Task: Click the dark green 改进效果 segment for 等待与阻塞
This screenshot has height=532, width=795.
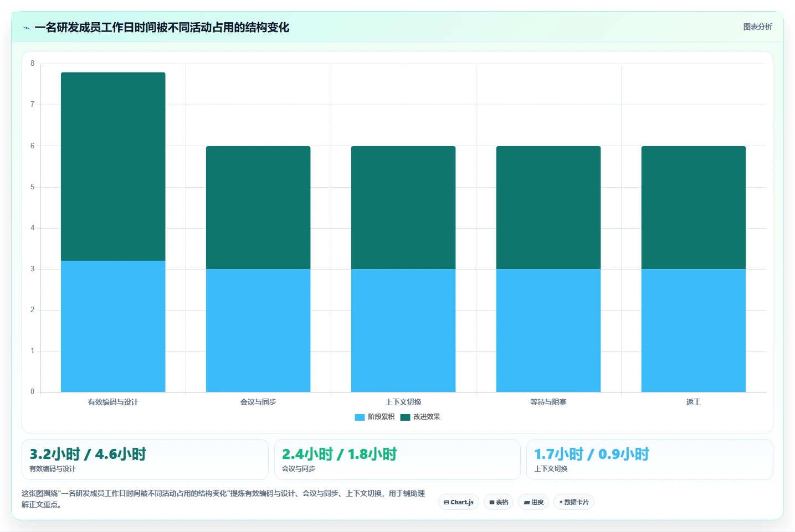Action: coord(548,208)
